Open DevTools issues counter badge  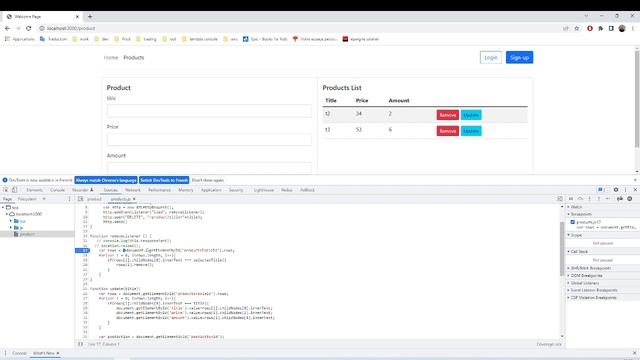tap(601, 190)
